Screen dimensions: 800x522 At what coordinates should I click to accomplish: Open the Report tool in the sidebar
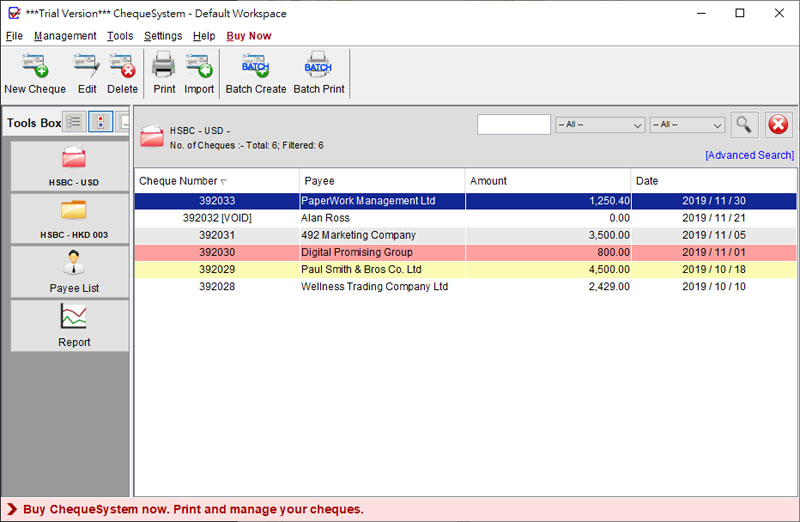tap(74, 326)
